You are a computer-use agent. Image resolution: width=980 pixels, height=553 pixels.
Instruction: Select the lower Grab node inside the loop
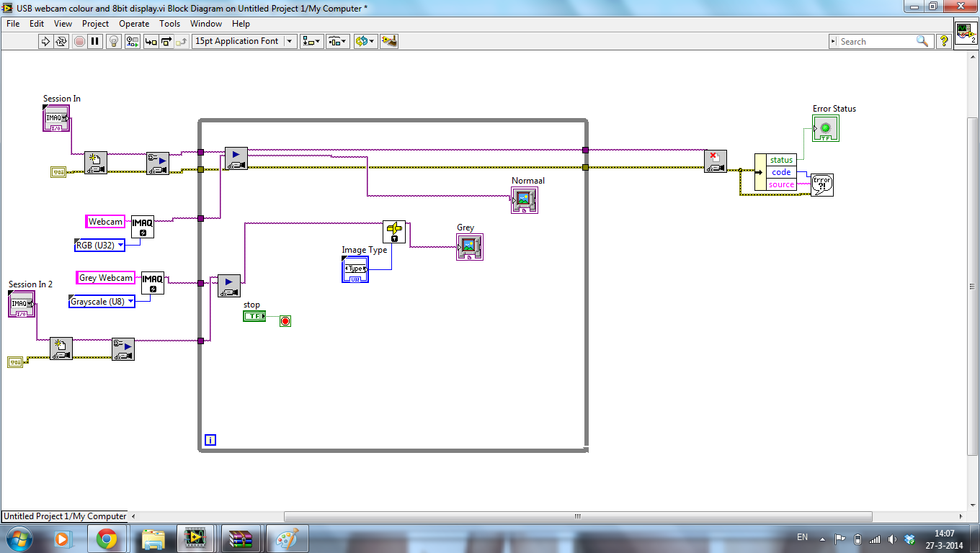click(x=229, y=286)
